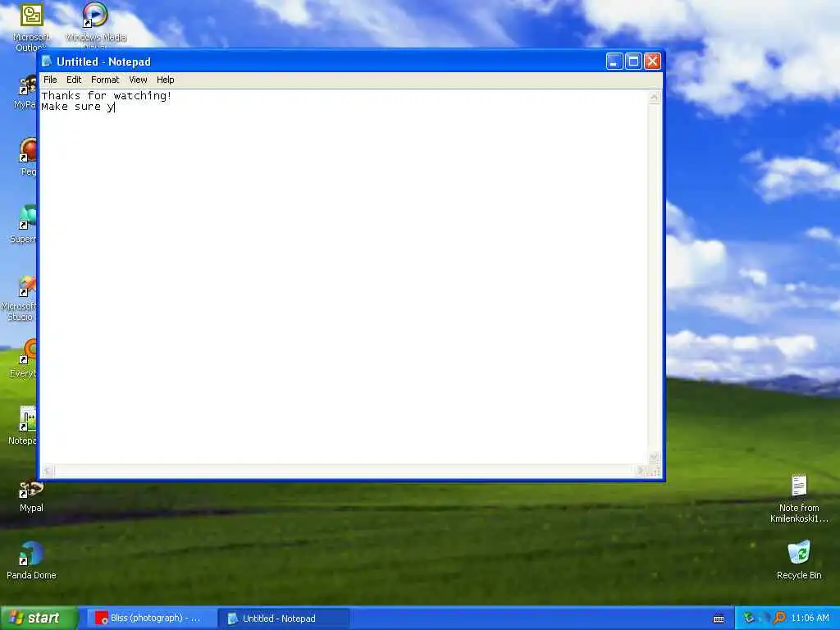The image size is (840, 630).
Task: Click the horizontal scrollbar right arrow
Action: [641, 471]
